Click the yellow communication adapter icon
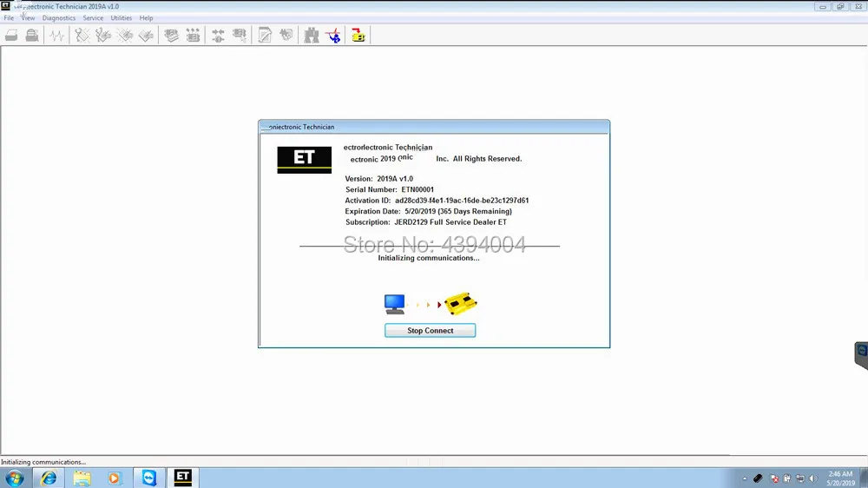Image resolution: width=868 pixels, height=488 pixels. click(461, 304)
